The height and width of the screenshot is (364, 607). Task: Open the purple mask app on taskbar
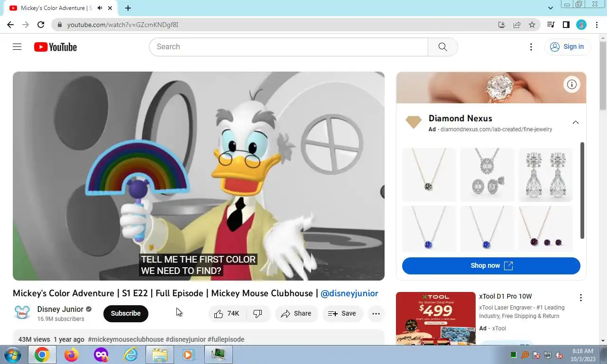point(101,355)
